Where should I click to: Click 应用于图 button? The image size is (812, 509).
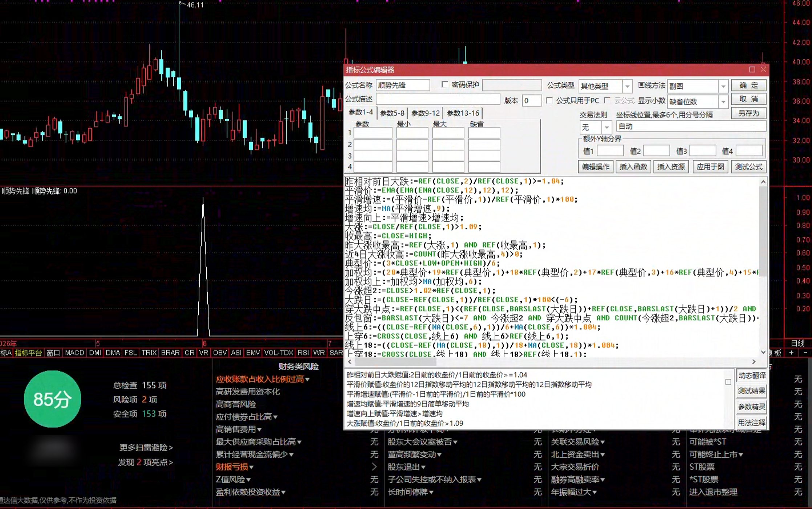(x=710, y=167)
